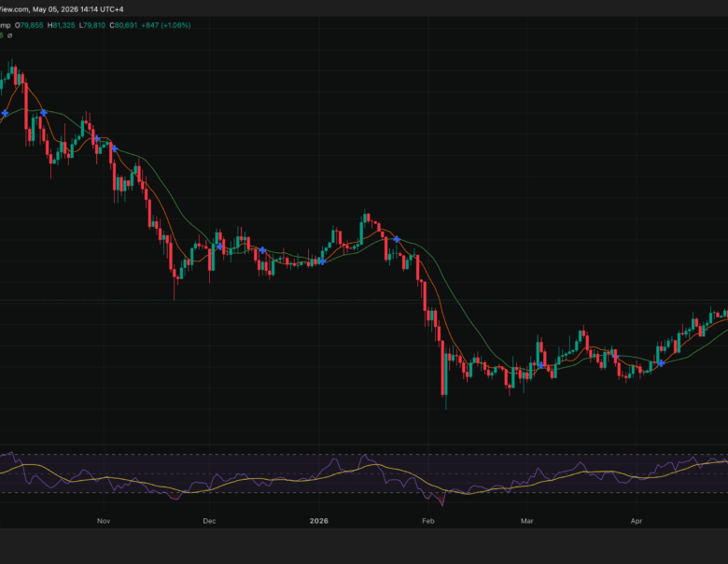The height and width of the screenshot is (564, 728).
Task: Click the blue cross marker in early December
Action: 219,247
